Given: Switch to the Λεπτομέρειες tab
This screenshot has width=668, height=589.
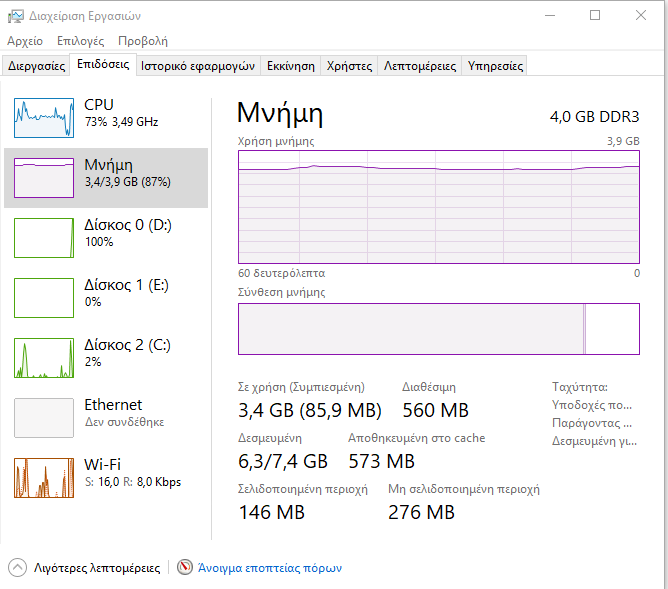Looking at the screenshot, I should pos(420,66).
